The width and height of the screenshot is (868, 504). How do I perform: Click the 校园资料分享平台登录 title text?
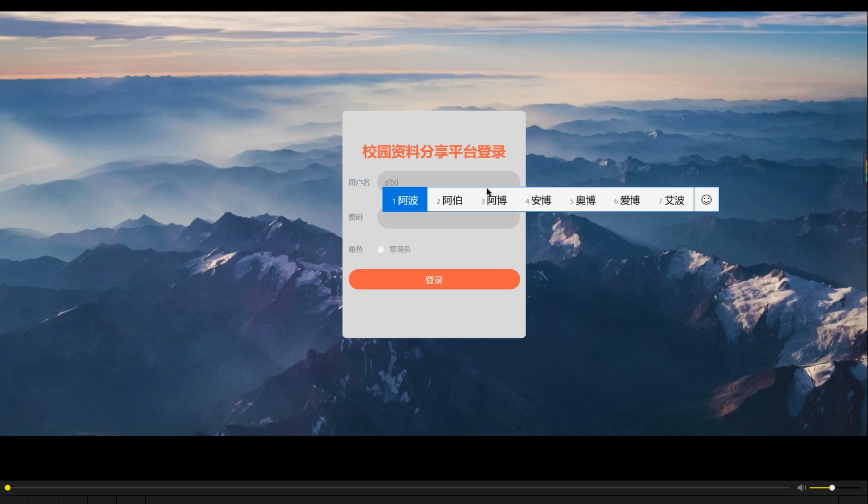pos(434,152)
